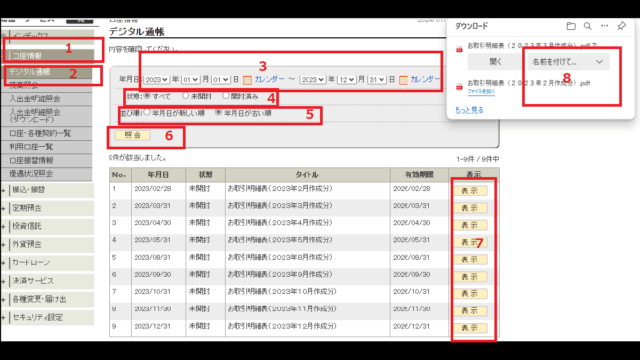The height and width of the screenshot is (360, 640).
Task: Open the 名前を付けて dropdown in downloads
Action: coord(568,62)
